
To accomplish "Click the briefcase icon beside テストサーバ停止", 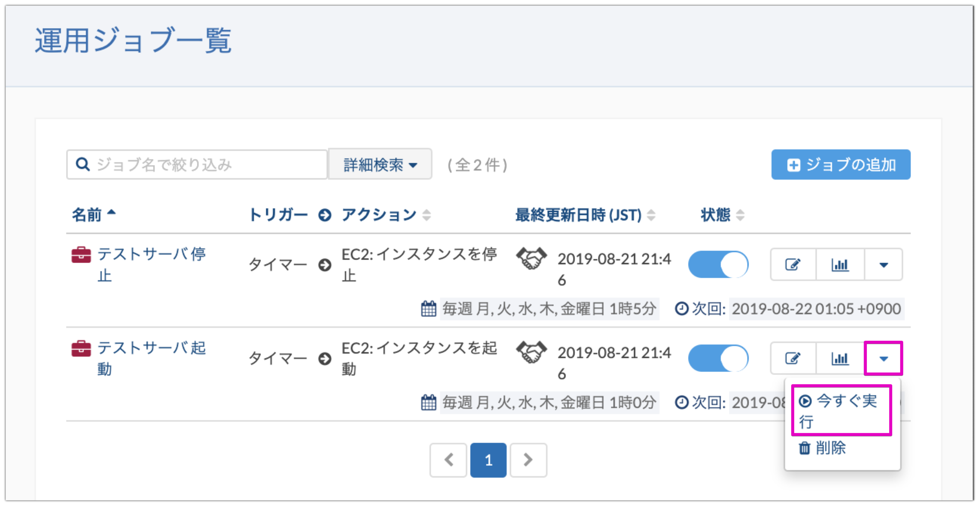I will tap(81, 254).
